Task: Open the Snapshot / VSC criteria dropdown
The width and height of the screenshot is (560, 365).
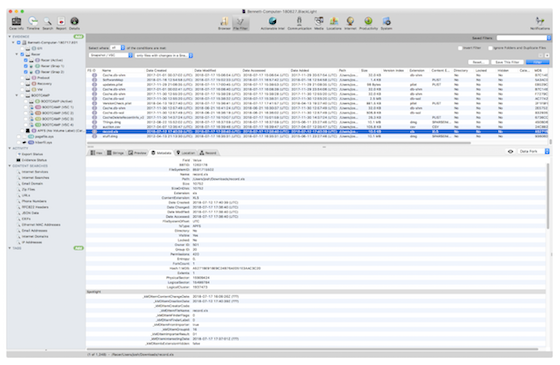Action: tap(111, 55)
